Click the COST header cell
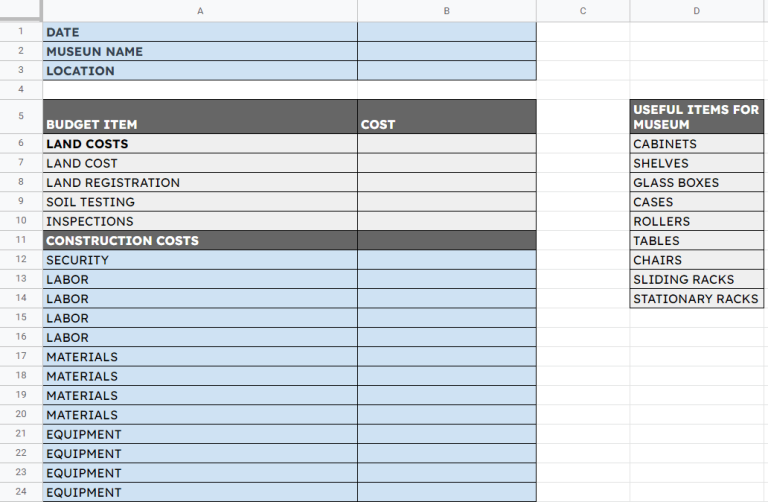Screen dimensions: 768x502 coord(447,117)
